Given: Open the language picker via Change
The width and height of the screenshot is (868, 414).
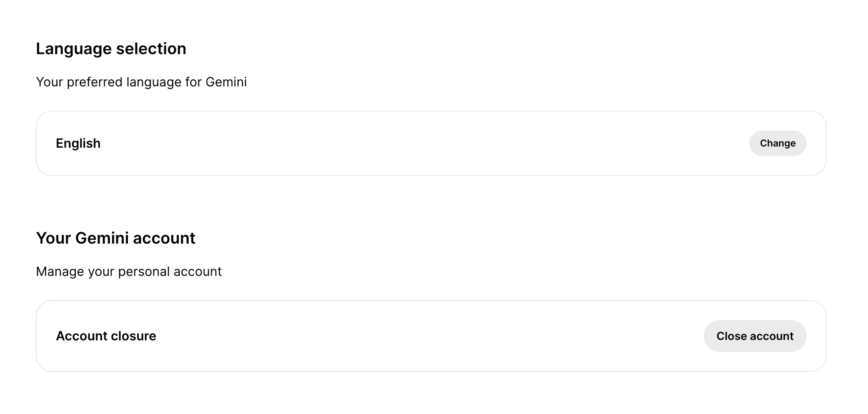Looking at the screenshot, I should (777, 143).
